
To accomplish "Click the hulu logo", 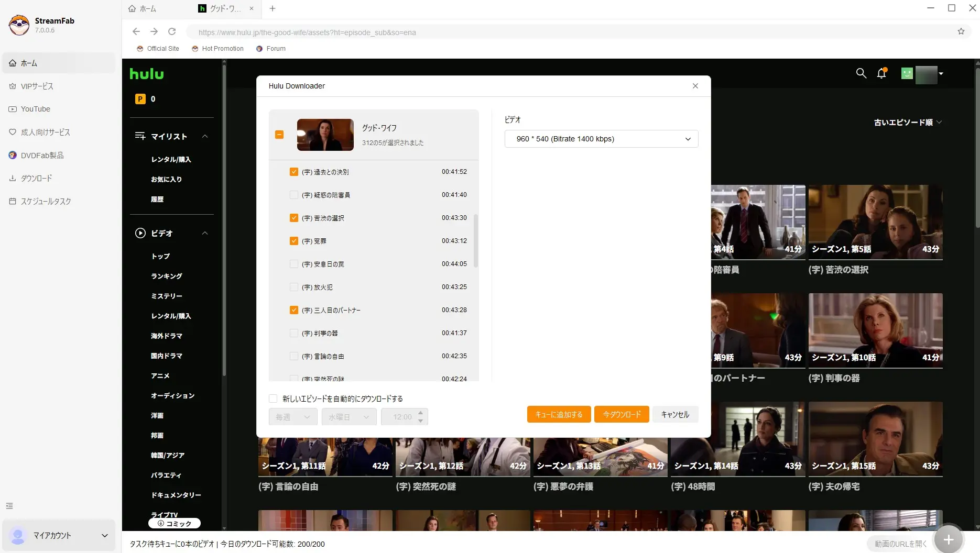I will pyautogui.click(x=147, y=74).
